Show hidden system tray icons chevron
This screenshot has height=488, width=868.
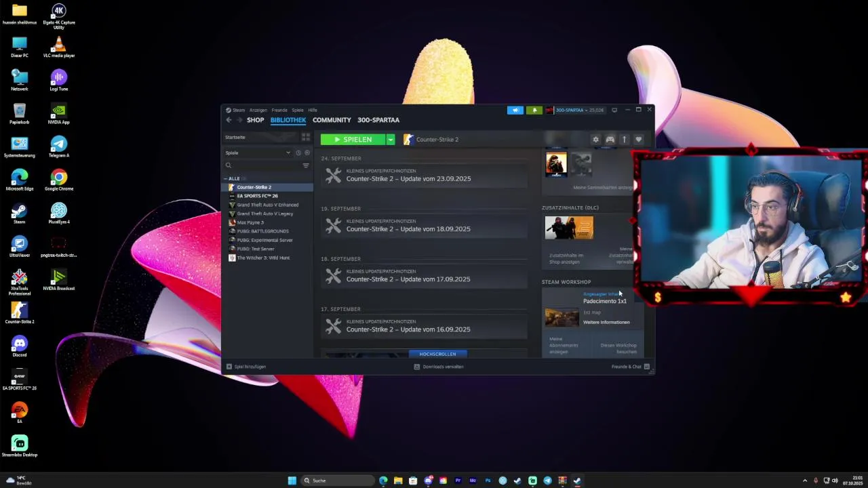(805, 481)
